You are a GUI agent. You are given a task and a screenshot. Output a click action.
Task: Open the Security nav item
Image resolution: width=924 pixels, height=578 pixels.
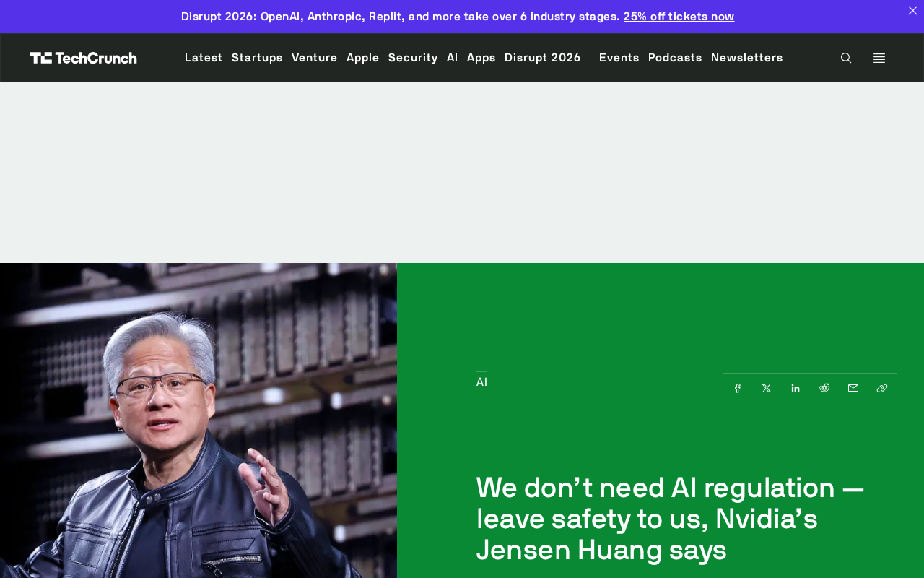(x=413, y=58)
